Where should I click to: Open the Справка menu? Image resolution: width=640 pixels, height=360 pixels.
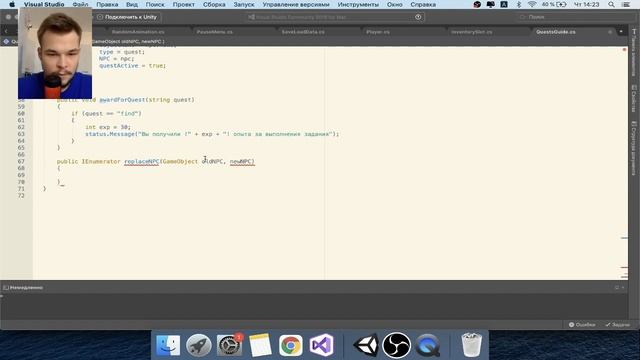(x=423, y=4)
